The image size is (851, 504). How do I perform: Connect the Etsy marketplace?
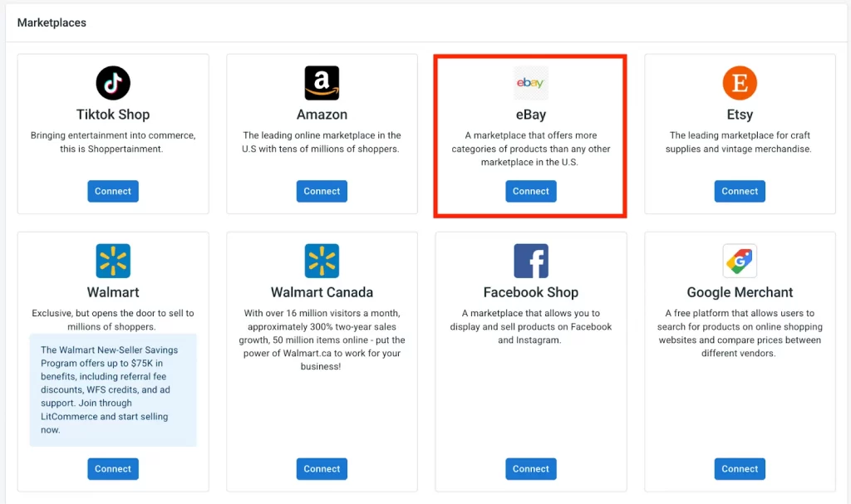(739, 191)
